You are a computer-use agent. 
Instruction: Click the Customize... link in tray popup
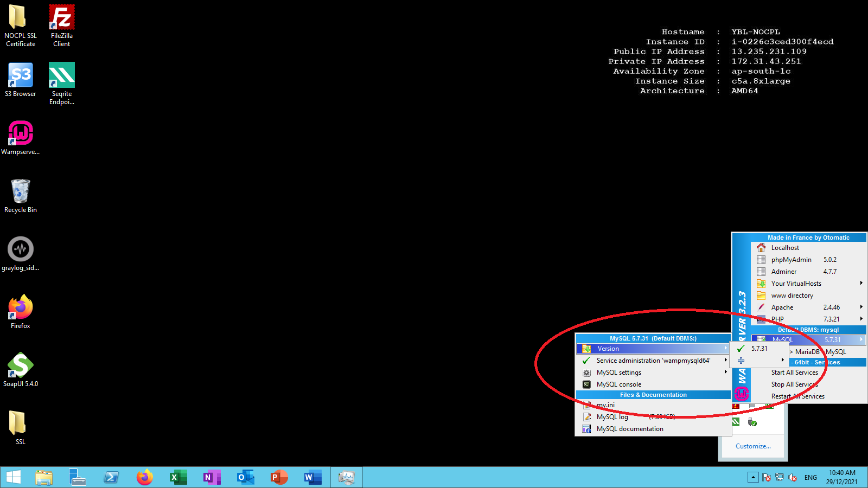pyautogui.click(x=753, y=446)
